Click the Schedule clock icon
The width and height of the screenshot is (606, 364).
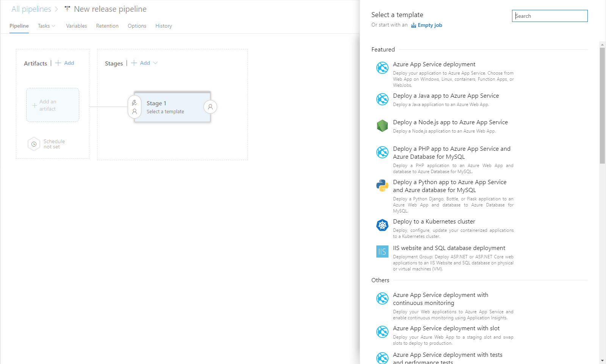pyautogui.click(x=34, y=144)
